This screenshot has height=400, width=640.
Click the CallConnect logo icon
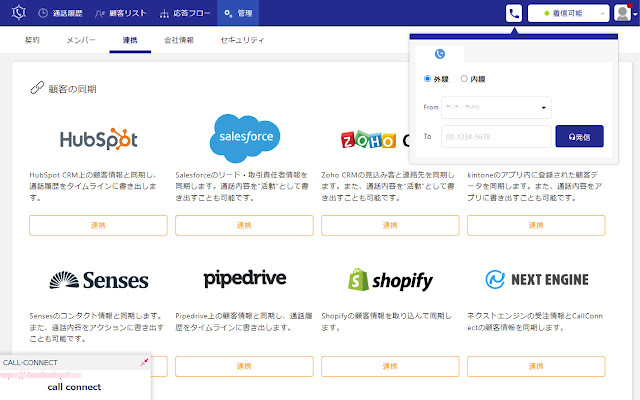19,13
